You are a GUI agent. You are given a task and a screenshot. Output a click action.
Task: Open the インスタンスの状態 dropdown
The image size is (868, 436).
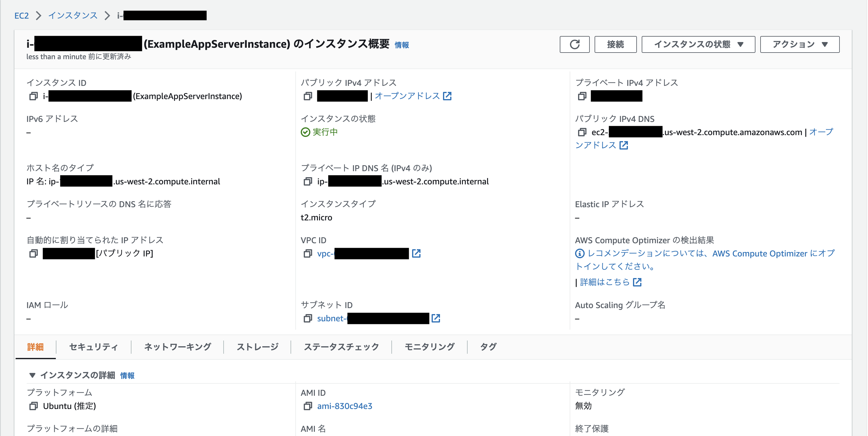click(698, 44)
